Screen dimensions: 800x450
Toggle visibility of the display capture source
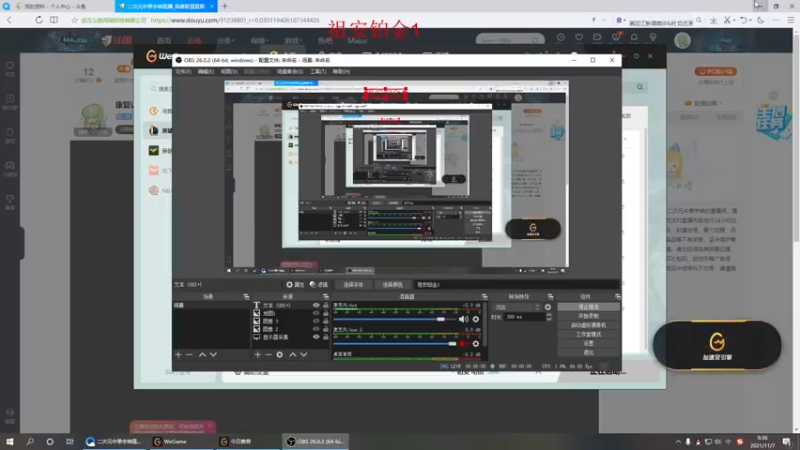click(316, 337)
